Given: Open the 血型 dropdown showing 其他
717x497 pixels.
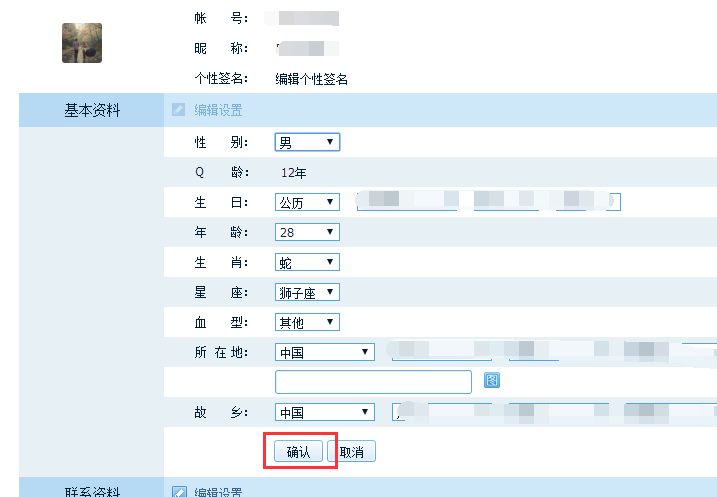Looking at the screenshot, I should [307, 323].
